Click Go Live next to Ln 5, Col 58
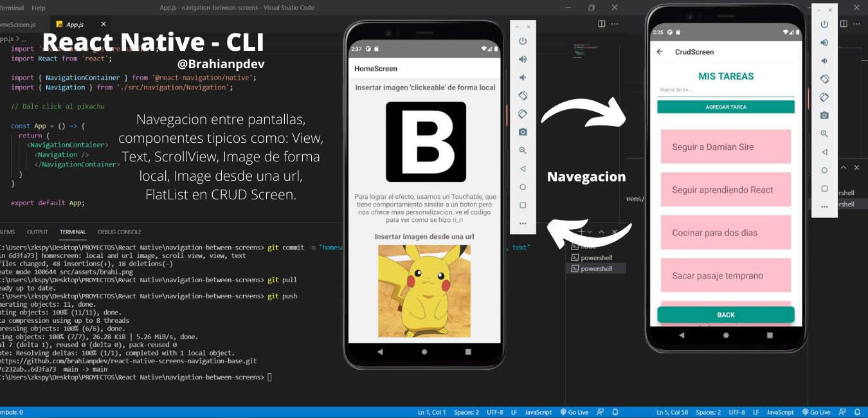This screenshot has height=418, width=868. 816,412
